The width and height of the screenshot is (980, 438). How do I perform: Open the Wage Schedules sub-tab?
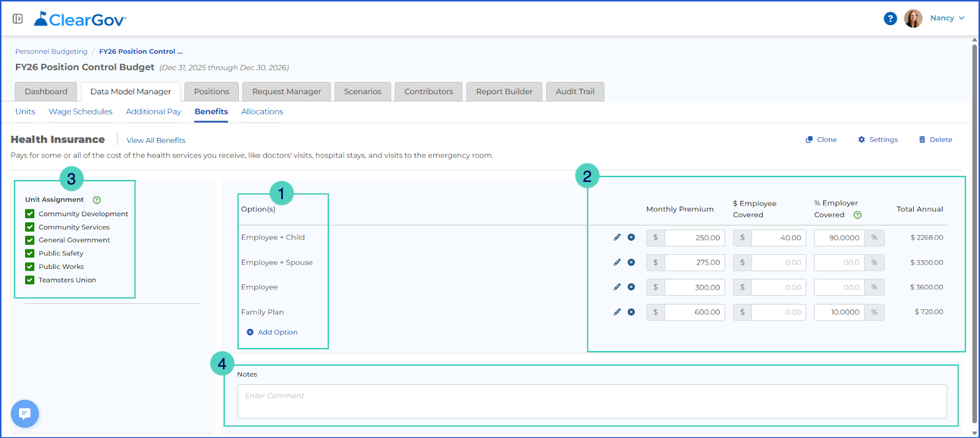[81, 111]
